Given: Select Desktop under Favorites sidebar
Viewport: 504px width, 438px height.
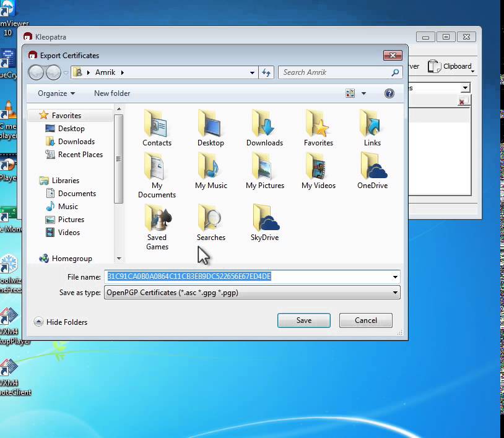Looking at the screenshot, I should pos(71,129).
